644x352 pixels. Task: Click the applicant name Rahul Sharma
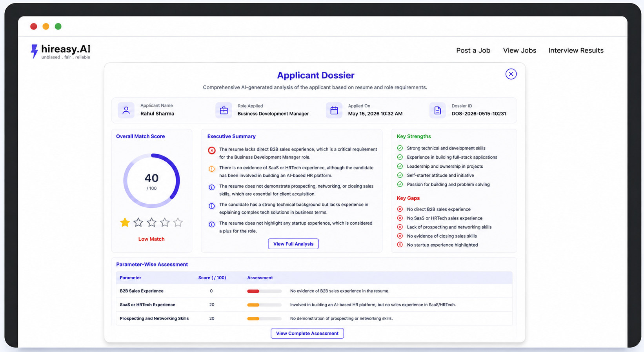(157, 114)
